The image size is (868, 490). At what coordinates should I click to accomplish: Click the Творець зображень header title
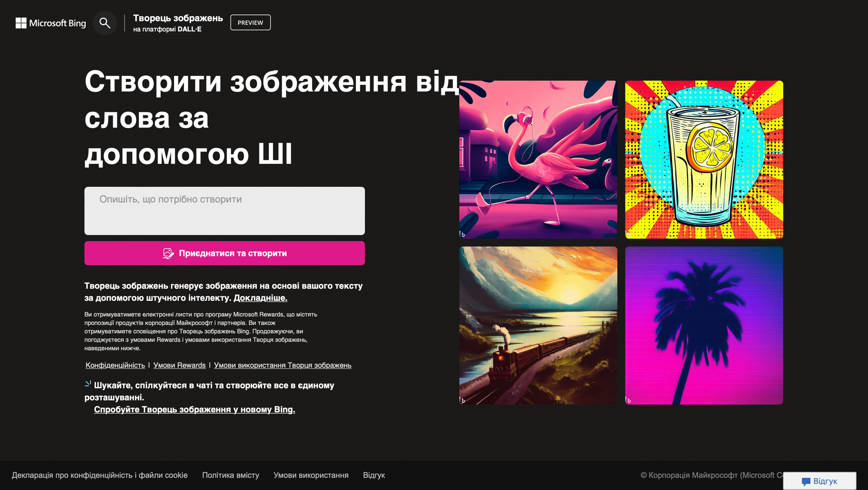pos(178,18)
